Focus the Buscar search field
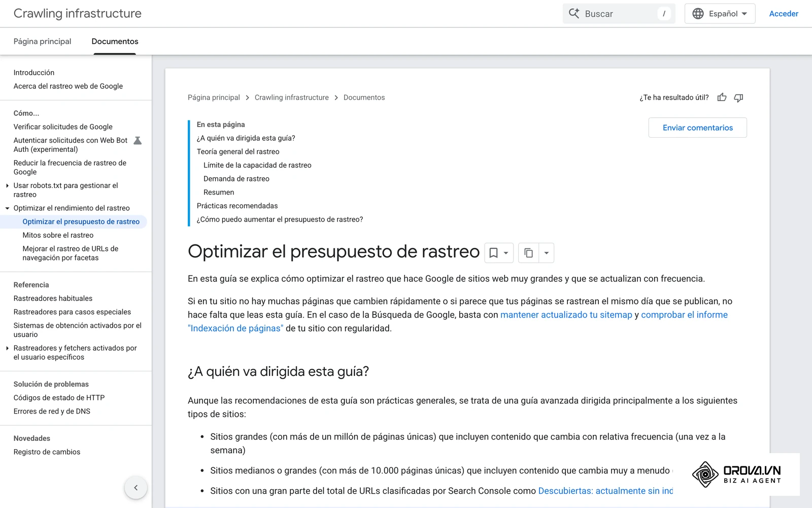The image size is (812, 508). pos(619,14)
